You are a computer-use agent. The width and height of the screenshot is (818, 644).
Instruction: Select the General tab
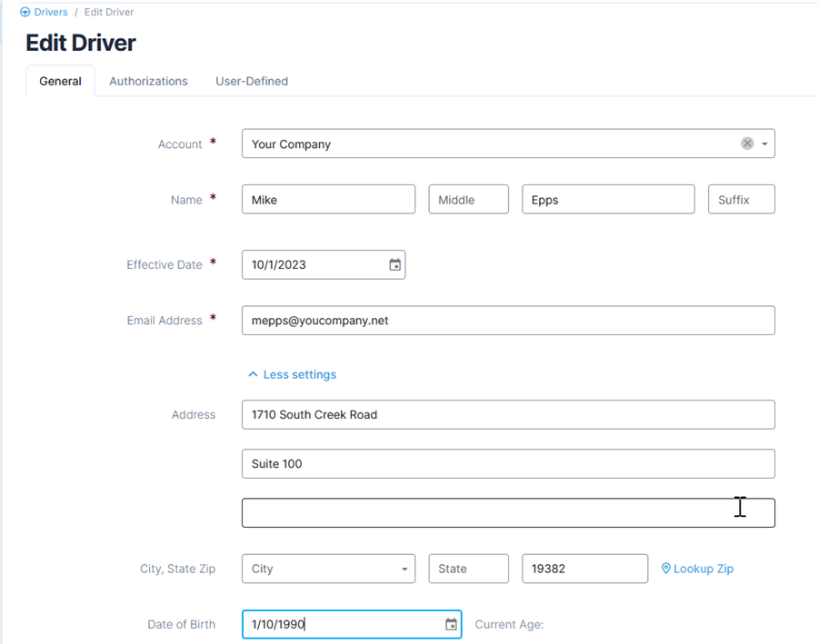pos(61,82)
